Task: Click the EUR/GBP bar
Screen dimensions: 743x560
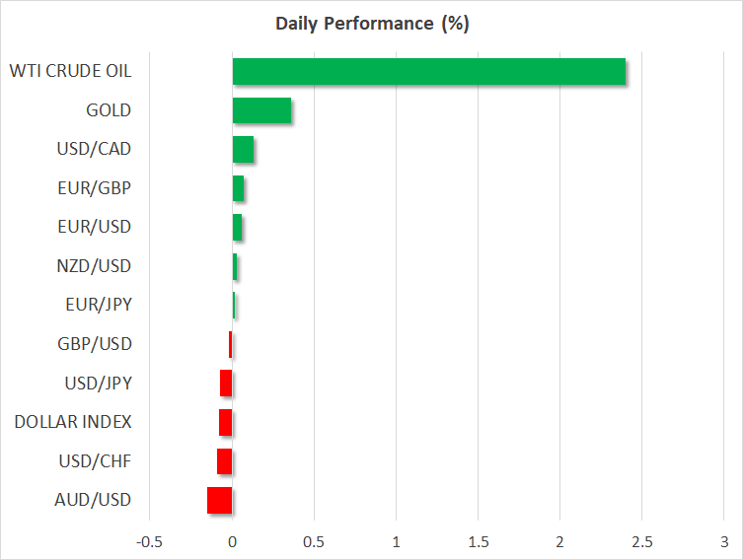Action: point(238,188)
